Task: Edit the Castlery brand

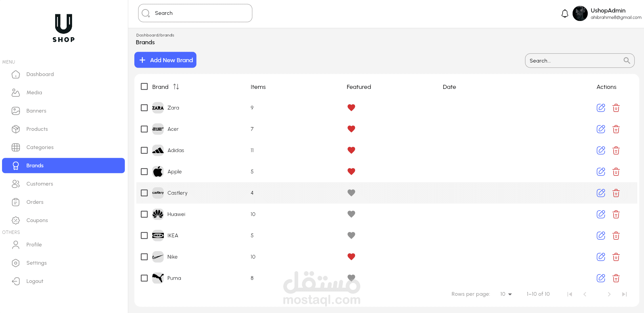Action: [601, 193]
